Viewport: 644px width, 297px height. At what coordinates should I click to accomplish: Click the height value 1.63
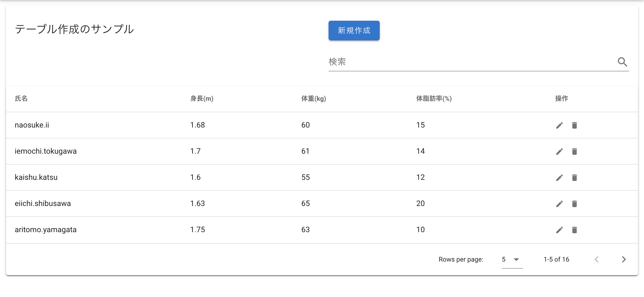pyautogui.click(x=198, y=203)
